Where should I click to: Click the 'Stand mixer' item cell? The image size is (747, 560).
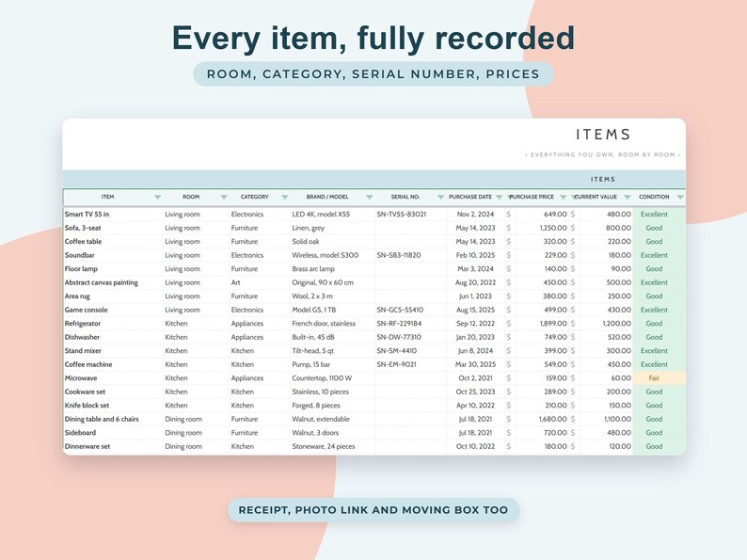(113, 351)
